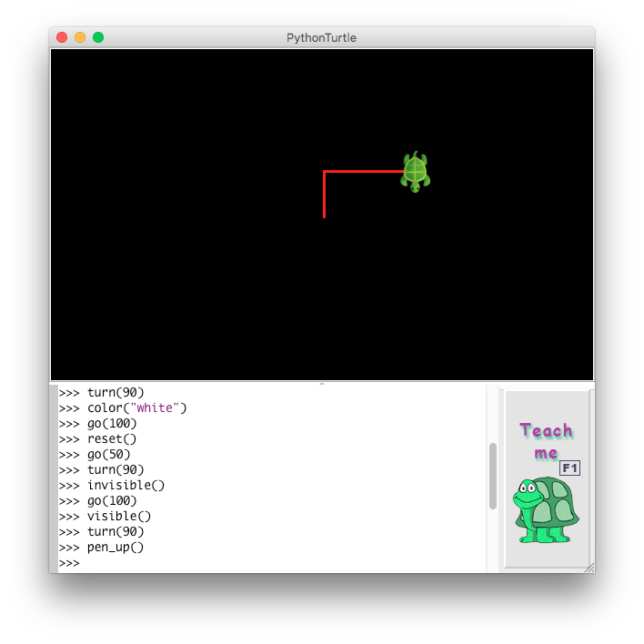
Task: Click the green cartoon turtle mascot
Action: [x=546, y=509]
